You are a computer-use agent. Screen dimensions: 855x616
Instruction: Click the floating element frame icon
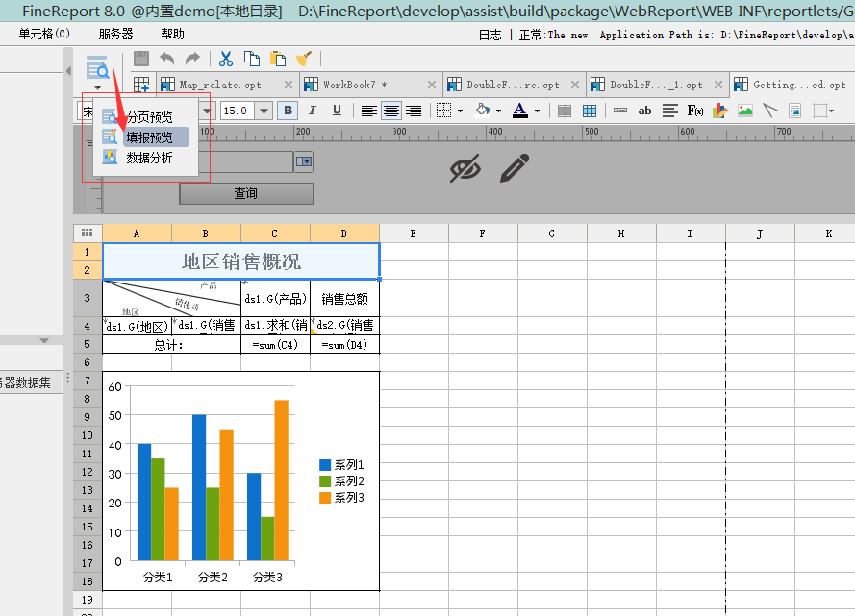point(819,111)
